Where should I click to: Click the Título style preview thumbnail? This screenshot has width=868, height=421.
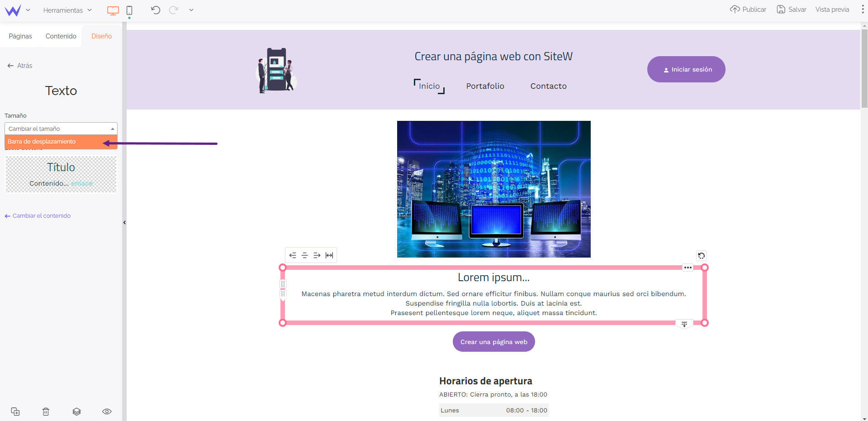[61, 174]
